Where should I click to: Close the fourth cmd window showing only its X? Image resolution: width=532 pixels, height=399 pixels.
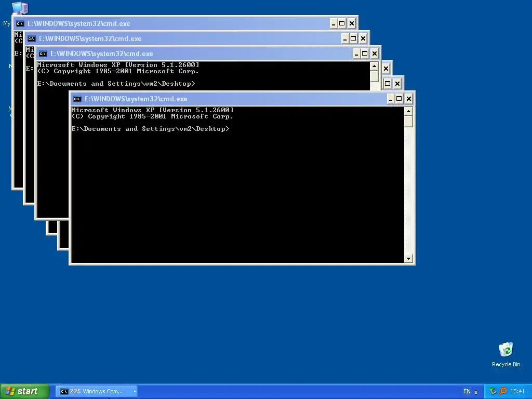(386, 69)
